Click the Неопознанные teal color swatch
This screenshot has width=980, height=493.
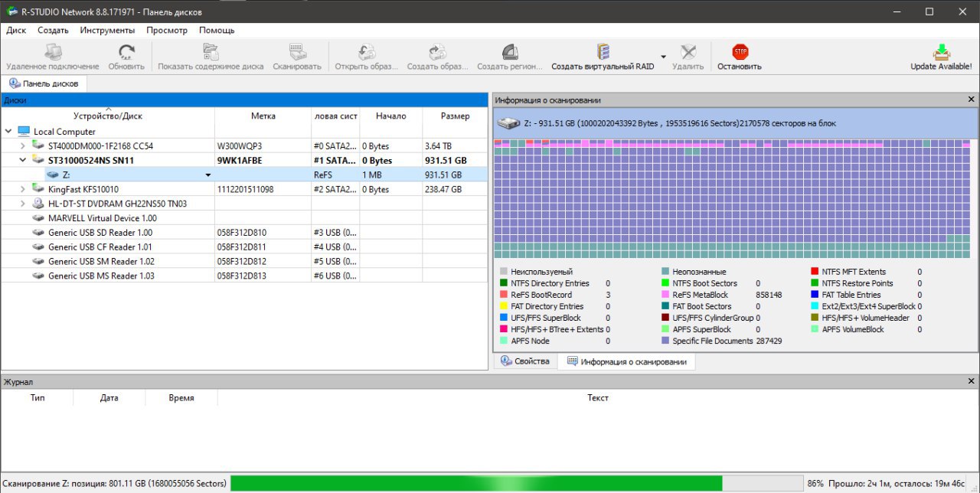[x=665, y=272]
